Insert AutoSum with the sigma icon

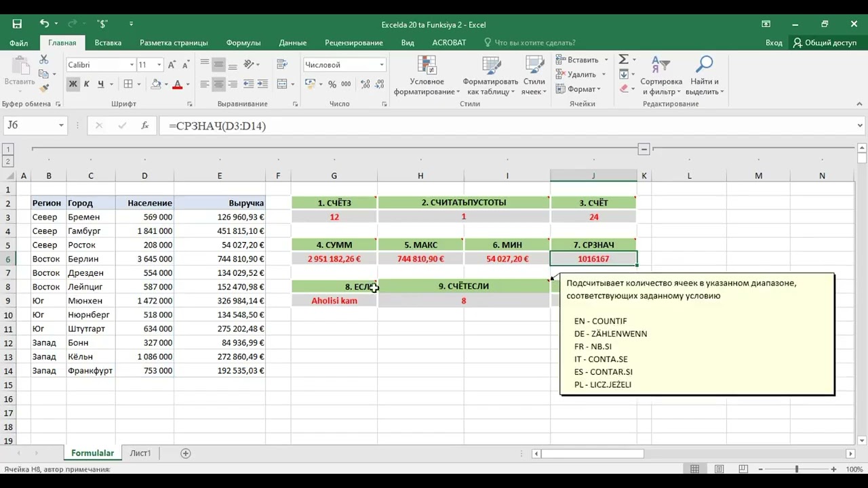coord(624,60)
